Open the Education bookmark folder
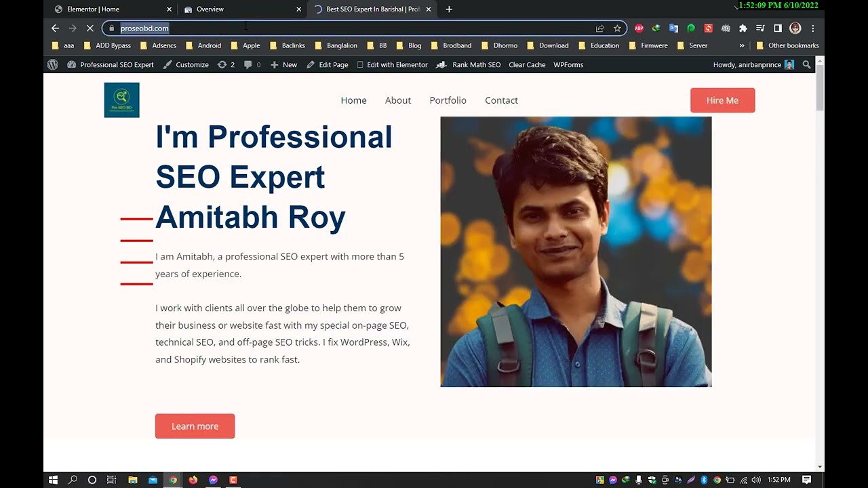Viewport: 868px width, 488px height. click(598, 45)
